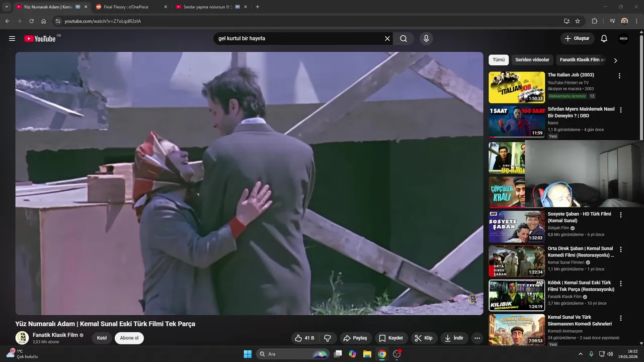Subscribe with Abone ol button

(129, 338)
